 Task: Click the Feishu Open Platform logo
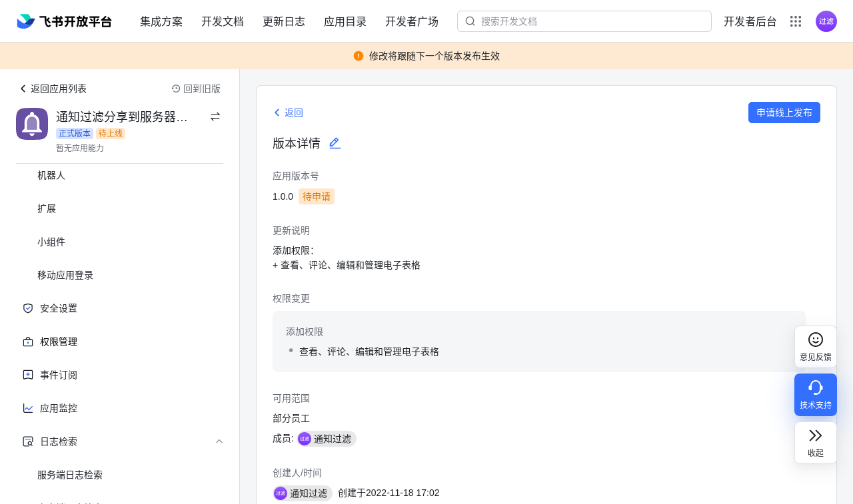coord(64,21)
